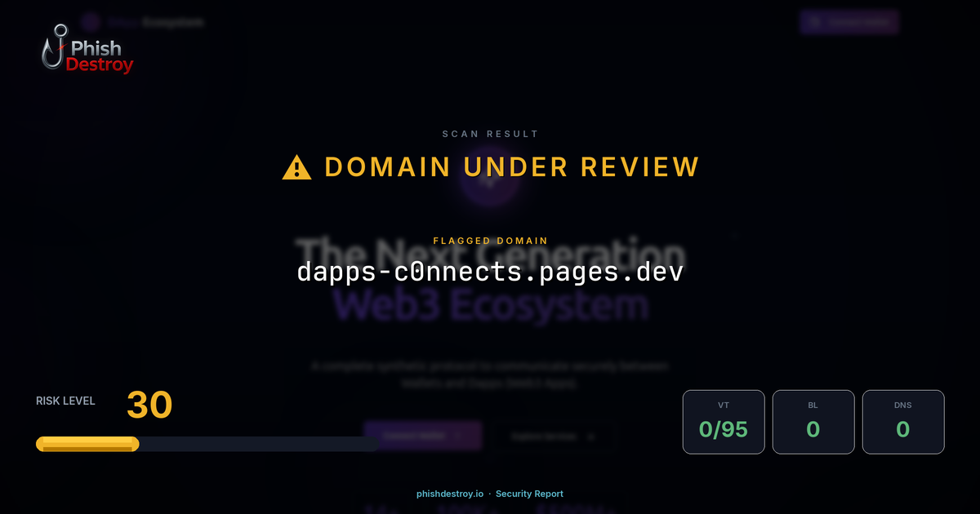Image resolution: width=980 pixels, height=514 pixels.
Task: Click the DNS score card
Action: tap(903, 421)
